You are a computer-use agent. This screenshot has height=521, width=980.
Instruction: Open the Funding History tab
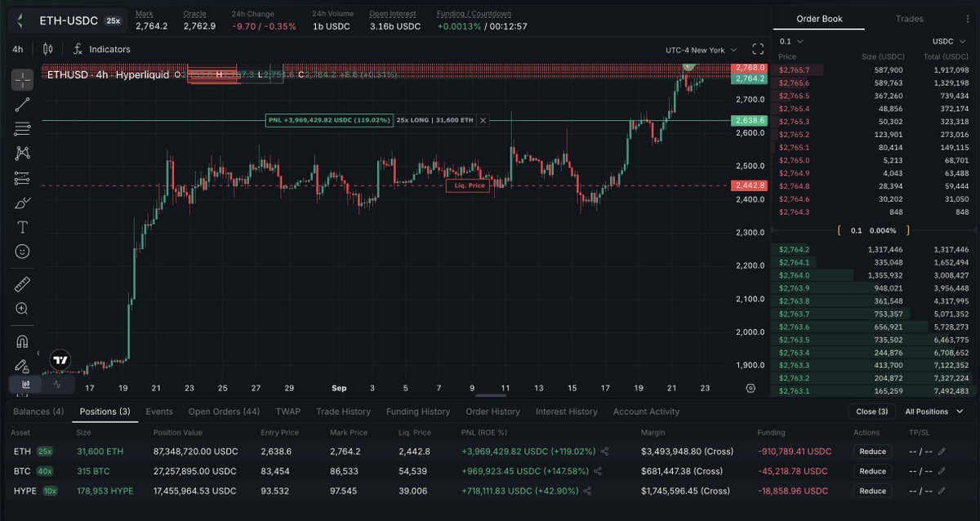click(x=418, y=412)
